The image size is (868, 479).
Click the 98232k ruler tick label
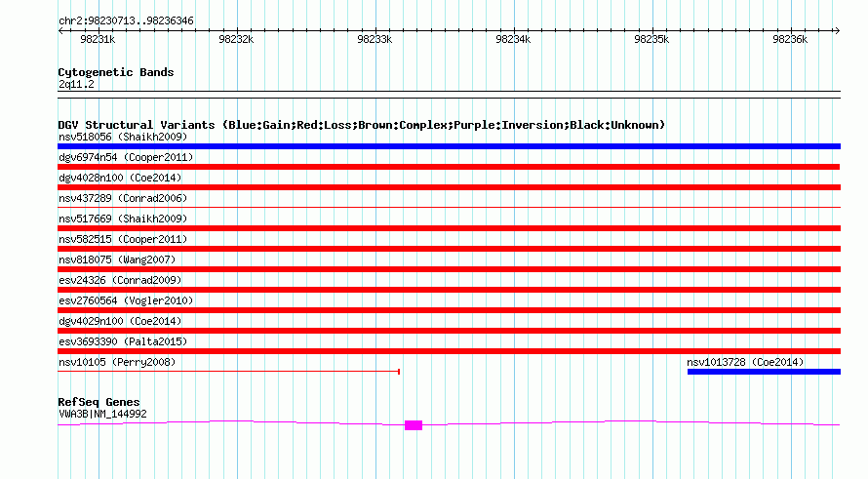236,39
